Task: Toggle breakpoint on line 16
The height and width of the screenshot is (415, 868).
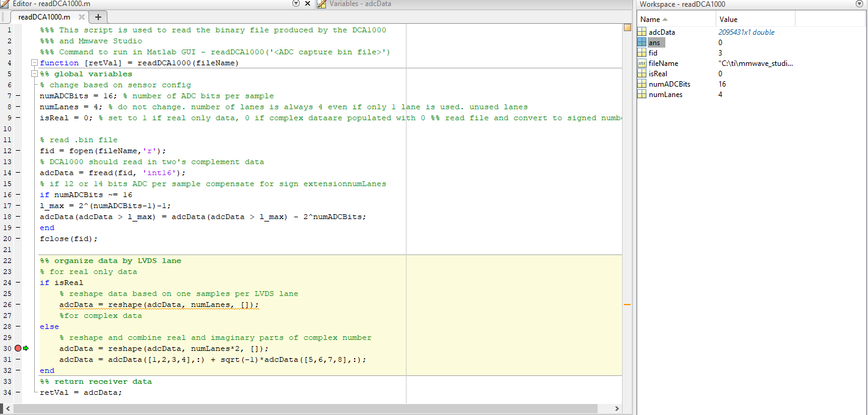Action: pyautogui.click(x=18, y=195)
